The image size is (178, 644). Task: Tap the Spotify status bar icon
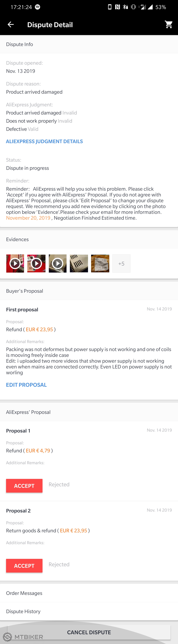38,7
